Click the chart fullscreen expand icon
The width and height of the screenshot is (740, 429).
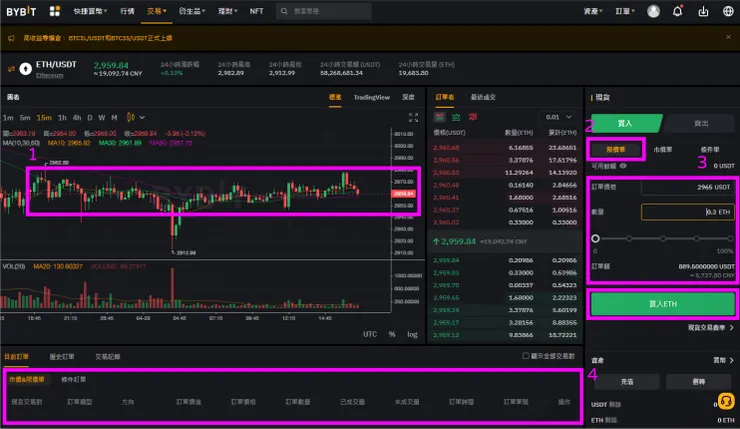pyautogui.click(x=413, y=118)
